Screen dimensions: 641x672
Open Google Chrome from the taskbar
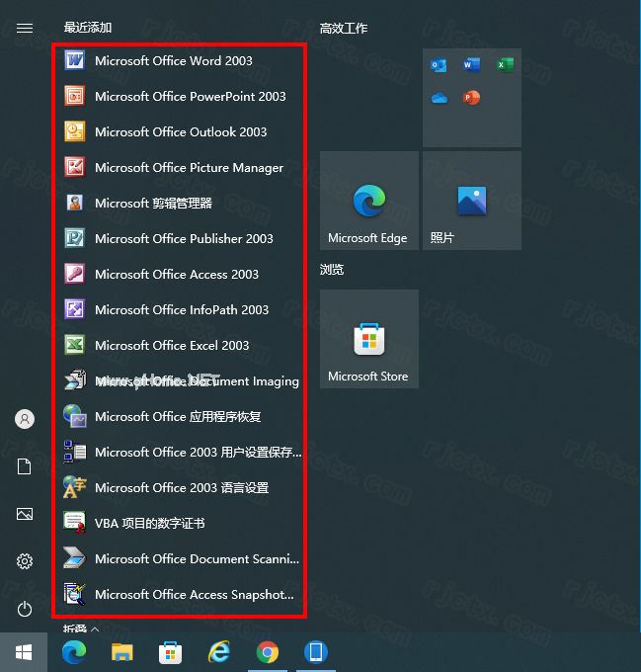tap(268, 652)
